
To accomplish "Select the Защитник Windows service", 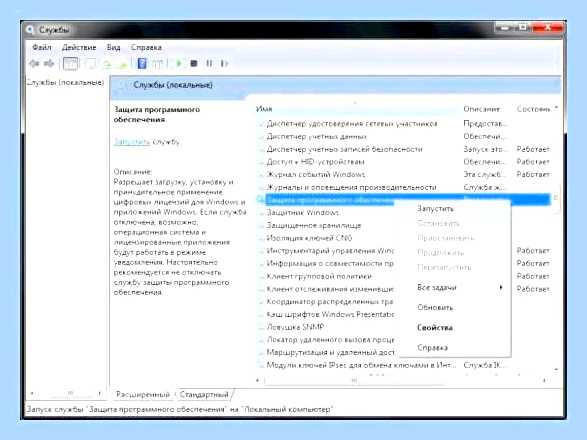I will pos(302,213).
